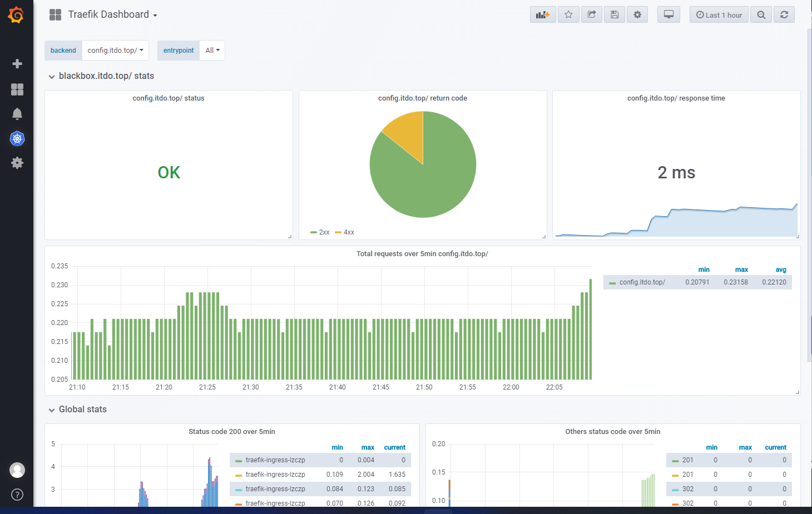Viewport: 812px width, 514px height.
Task: Open the config.itdo.top/ status panel title
Action: coord(169,98)
